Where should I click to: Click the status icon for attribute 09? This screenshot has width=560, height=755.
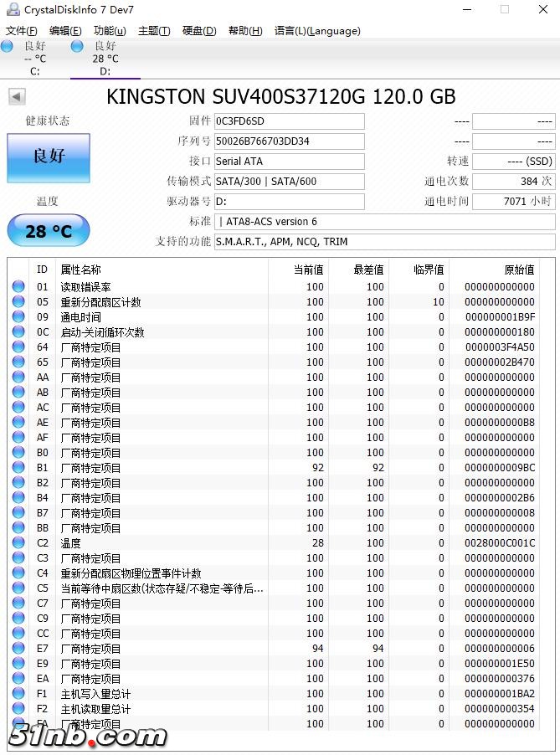click(18, 317)
